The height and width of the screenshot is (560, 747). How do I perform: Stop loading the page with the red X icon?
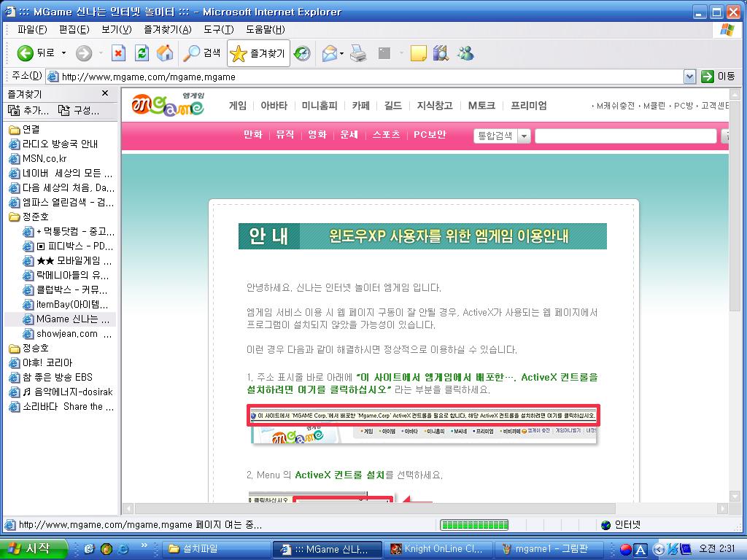tap(118, 52)
